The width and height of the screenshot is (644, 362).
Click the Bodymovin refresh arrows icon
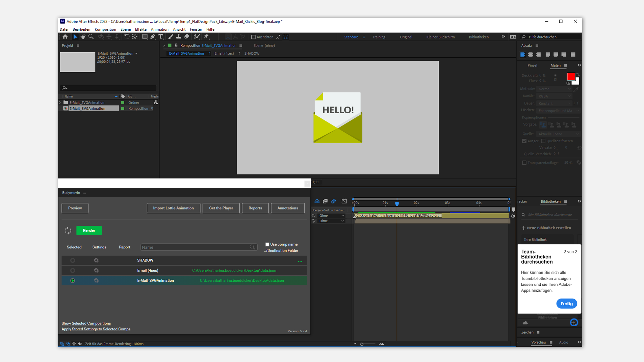(x=68, y=230)
